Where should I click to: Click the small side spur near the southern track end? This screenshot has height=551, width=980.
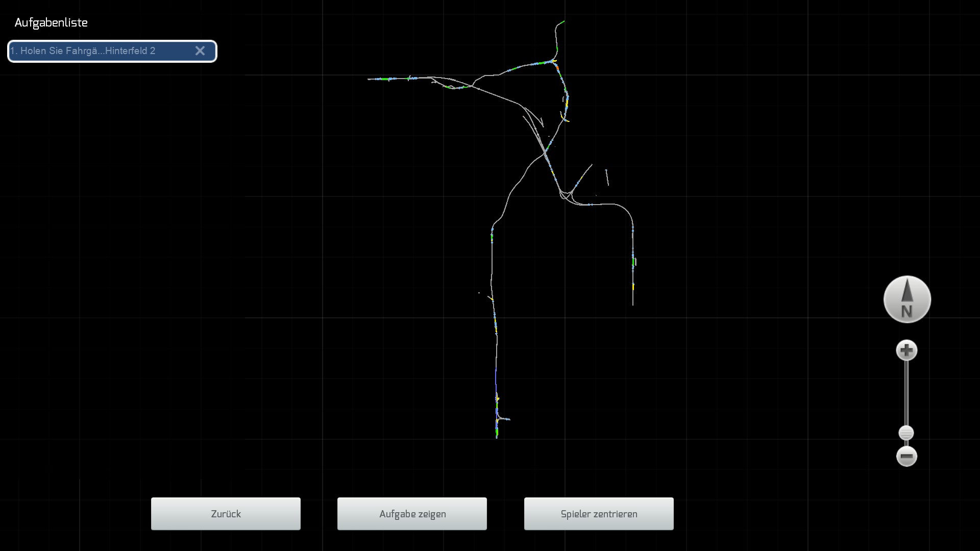point(505,419)
